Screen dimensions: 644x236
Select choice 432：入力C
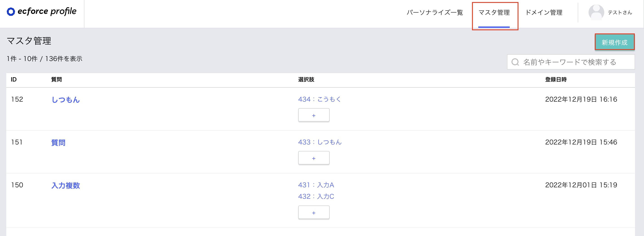tap(316, 196)
